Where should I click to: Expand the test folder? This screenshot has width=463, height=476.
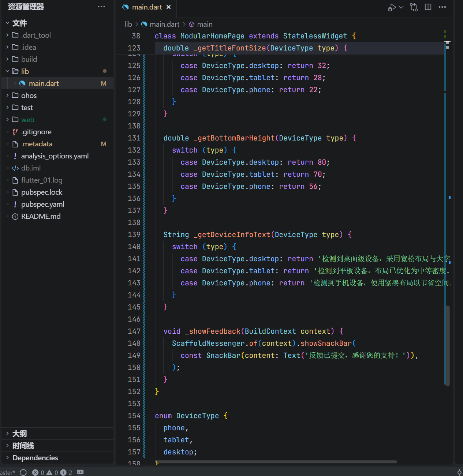[x=57, y=108]
